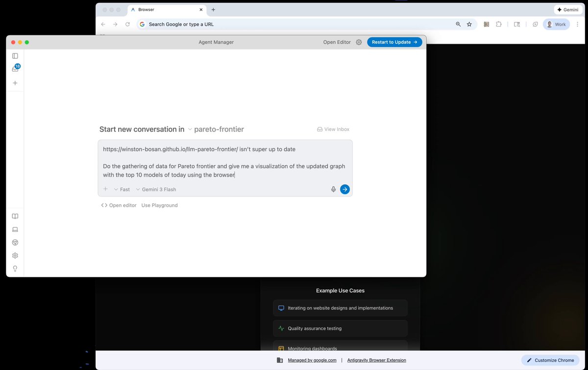Image resolution: width=588 pixels, height=370 pixels.
Task: Click the Chrome back arrow
Action: click(103, 24)
